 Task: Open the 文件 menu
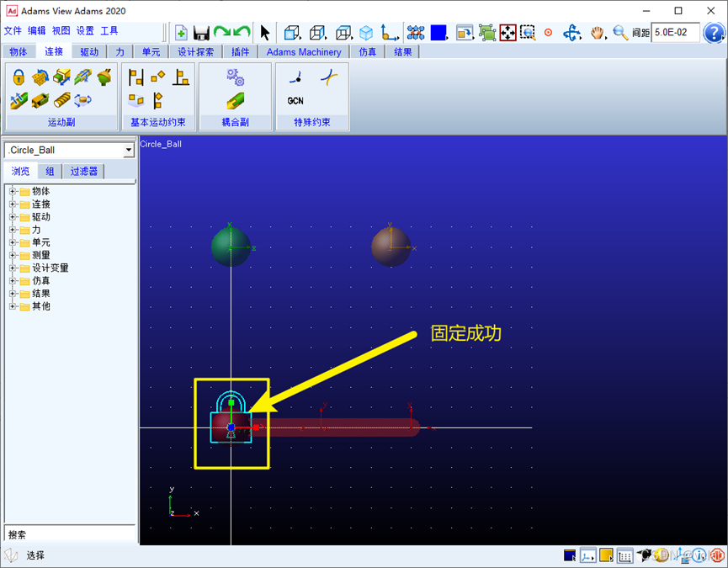click(x=13, y=30)
